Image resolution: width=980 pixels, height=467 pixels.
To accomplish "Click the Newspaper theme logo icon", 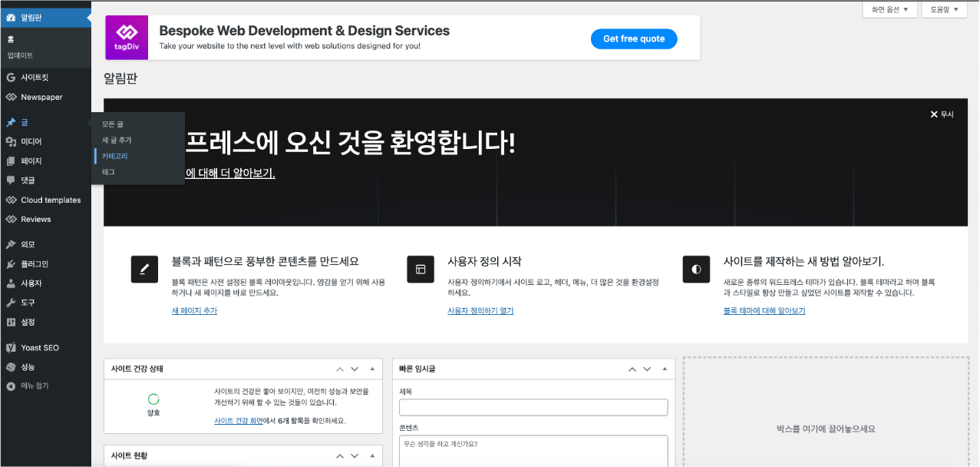I will coord(11,98).
